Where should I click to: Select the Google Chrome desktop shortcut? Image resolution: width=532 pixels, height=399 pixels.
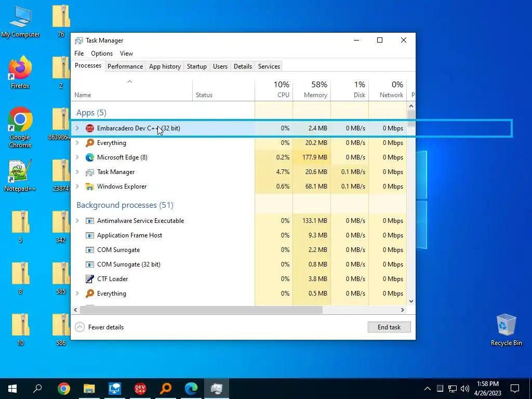coord(20,127)
